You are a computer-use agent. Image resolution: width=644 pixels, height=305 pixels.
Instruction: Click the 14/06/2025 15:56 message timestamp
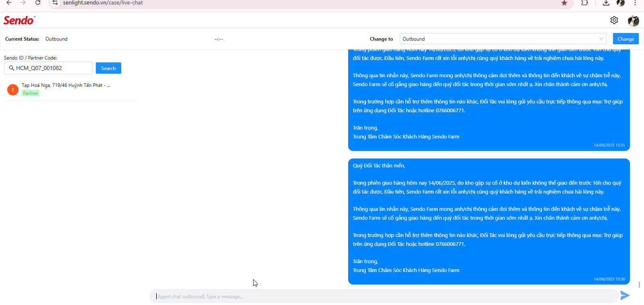tap(609, 279)
